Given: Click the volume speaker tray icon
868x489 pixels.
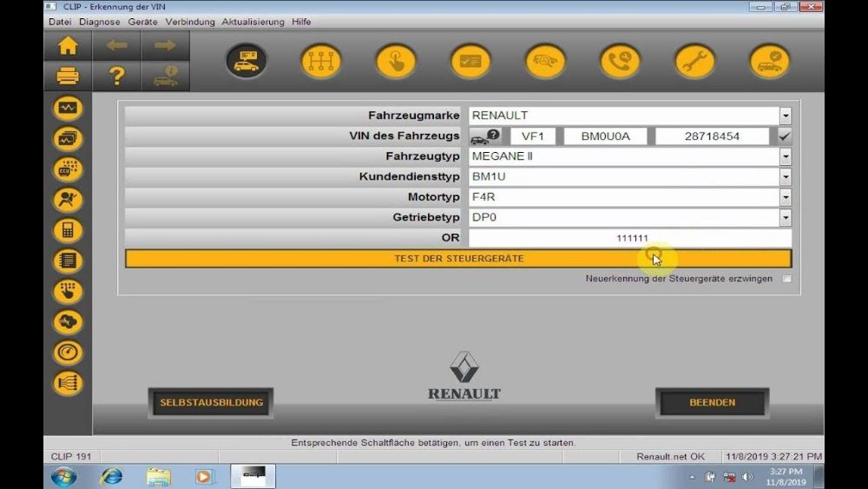Looking at the screenshot, I should [747, 477].
